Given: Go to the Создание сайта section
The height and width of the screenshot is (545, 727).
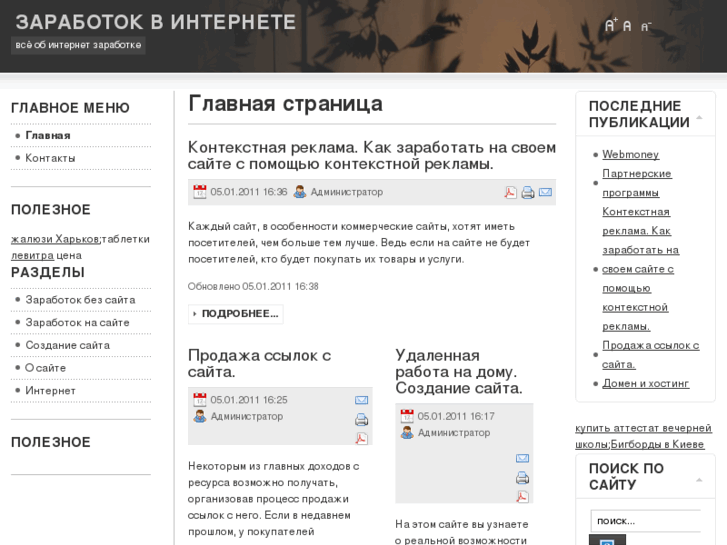Looking at the screenshot, I should pos(67,345).
